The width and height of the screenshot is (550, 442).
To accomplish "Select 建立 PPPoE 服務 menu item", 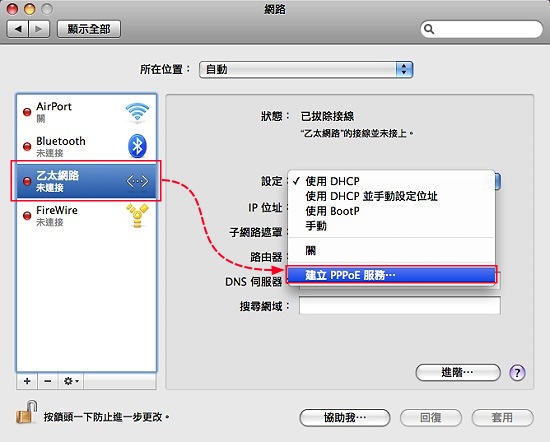I will point(391,275).
